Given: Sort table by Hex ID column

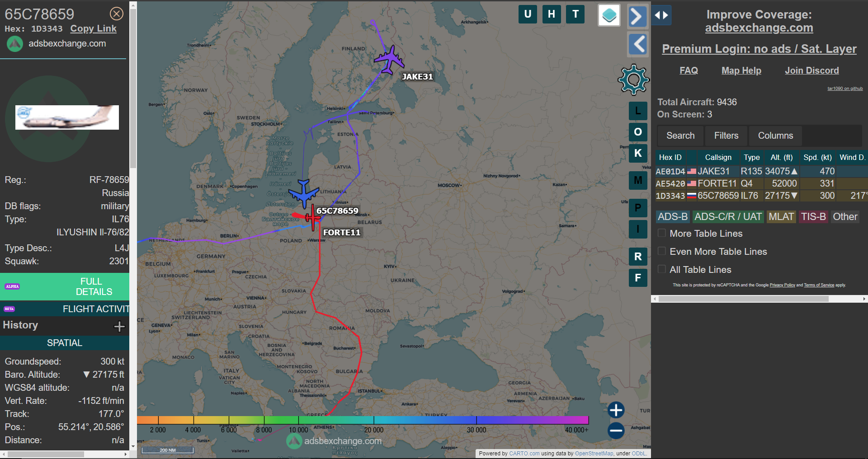Looking at the screenshot, I should pos(670,157).
